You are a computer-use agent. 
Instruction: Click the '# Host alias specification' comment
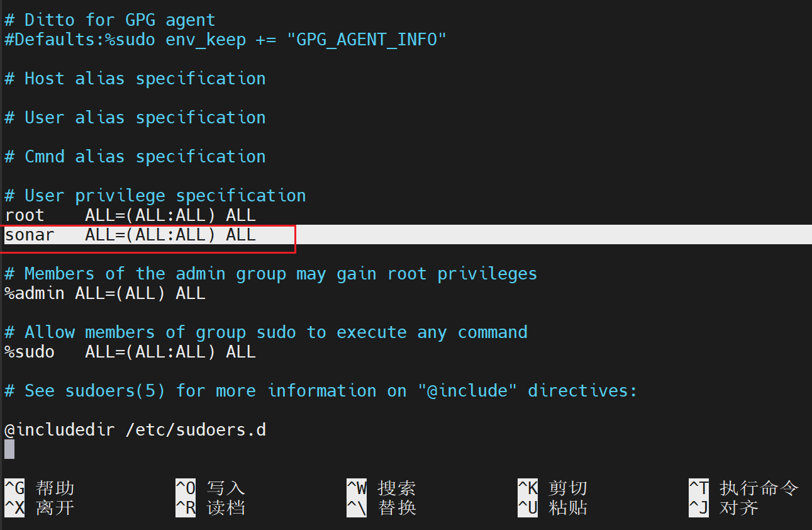click(x=135, y=79)
